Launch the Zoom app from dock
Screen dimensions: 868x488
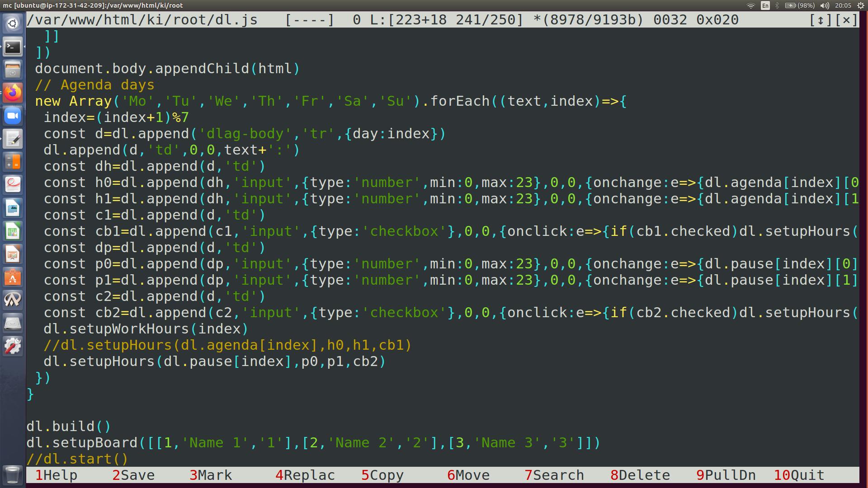[13, 116]
